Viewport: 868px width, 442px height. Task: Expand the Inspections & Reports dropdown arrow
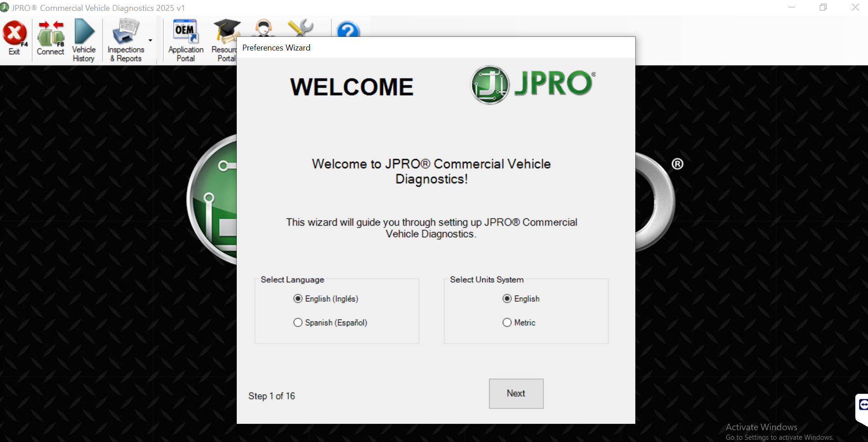(x=150, y=41)
